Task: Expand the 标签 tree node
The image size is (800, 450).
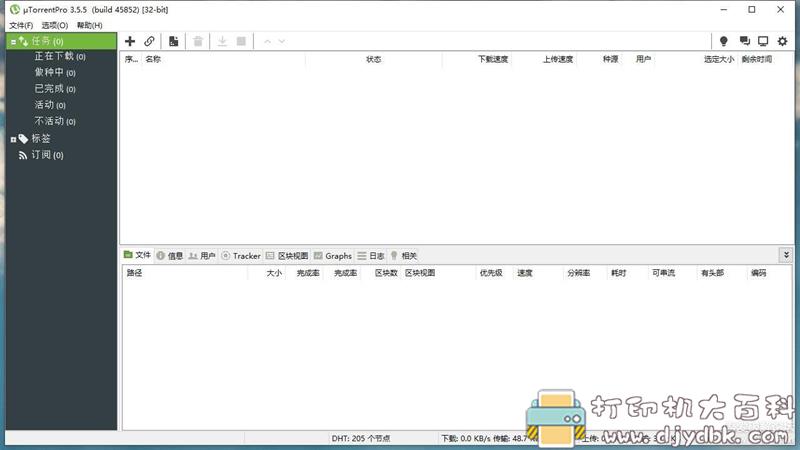Action: [x=13, y=139]
